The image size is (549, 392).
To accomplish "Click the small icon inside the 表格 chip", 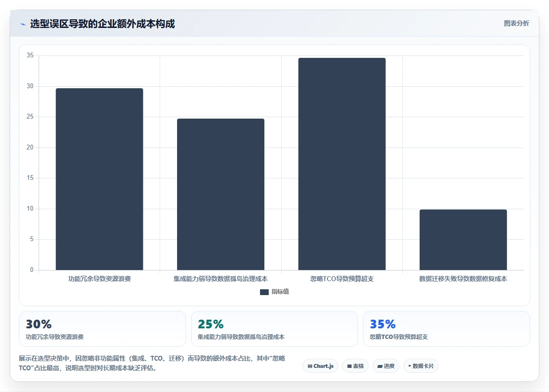I will (349, 366).
